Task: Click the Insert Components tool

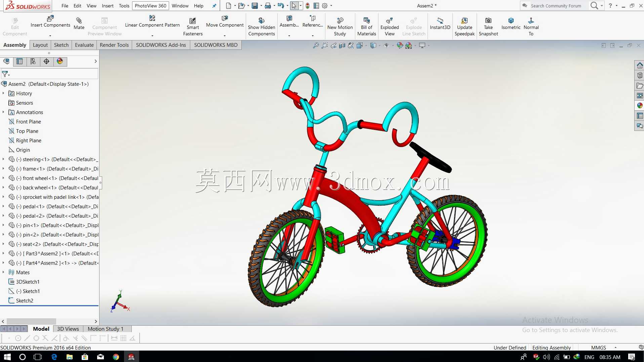Action: (50, 22)
